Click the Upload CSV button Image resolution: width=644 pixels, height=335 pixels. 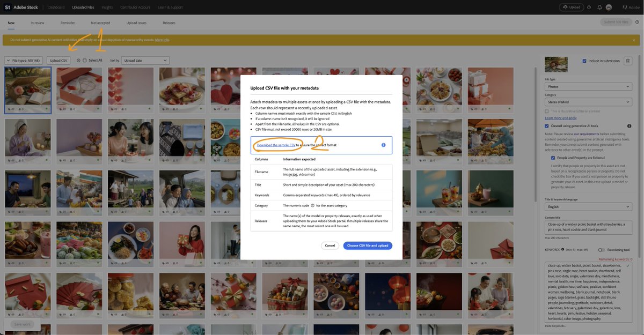[x=58, y=61]
